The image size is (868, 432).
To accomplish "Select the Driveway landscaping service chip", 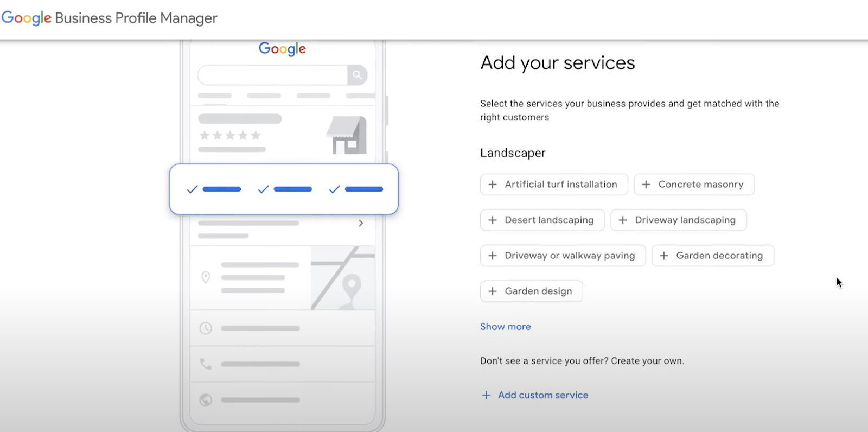I will (x=679, y=220).
